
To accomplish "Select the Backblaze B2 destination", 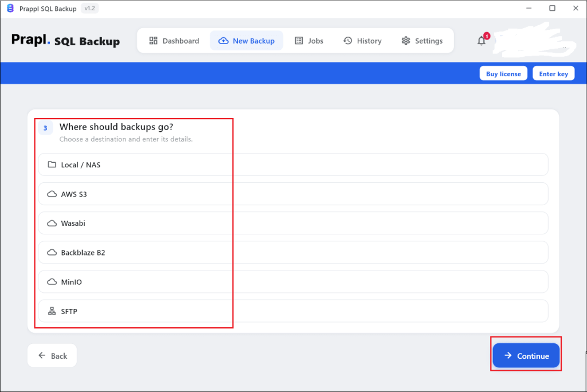I will tap(293, 252).
